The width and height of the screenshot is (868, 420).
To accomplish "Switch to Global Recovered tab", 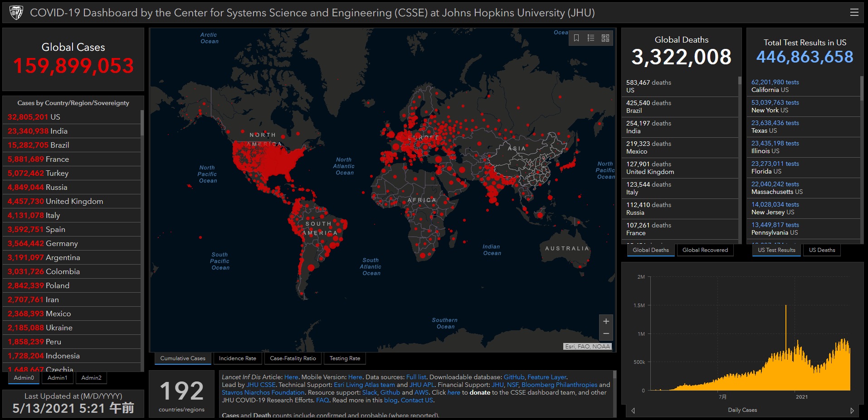I will tap(705, 250).
